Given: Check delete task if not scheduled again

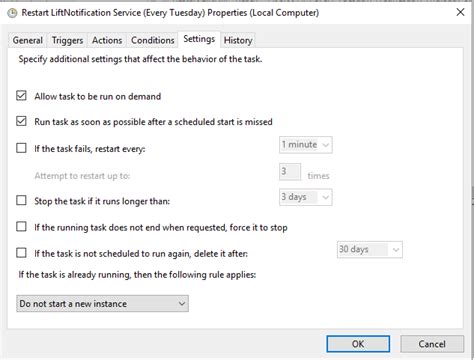Looking at the screenshot, I should [x=21, y=253].
